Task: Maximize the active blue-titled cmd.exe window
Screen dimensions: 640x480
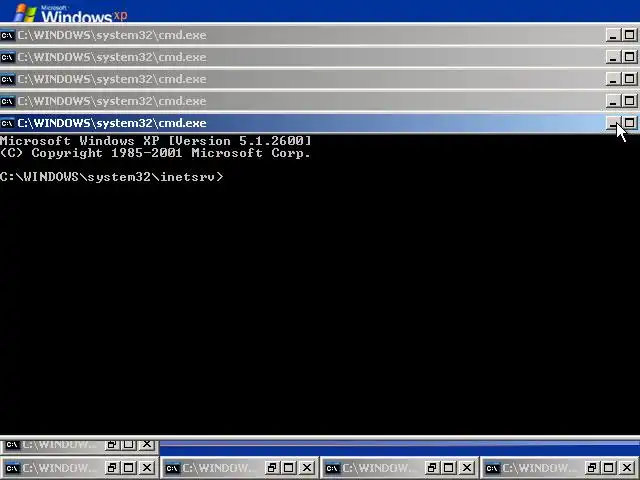Action: pos(629,123)
